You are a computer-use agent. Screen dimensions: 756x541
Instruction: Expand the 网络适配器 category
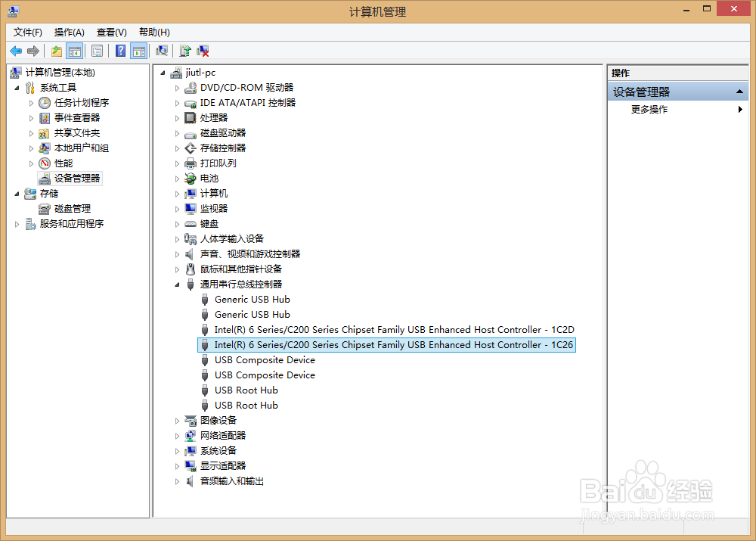click(x=176, y=435)
